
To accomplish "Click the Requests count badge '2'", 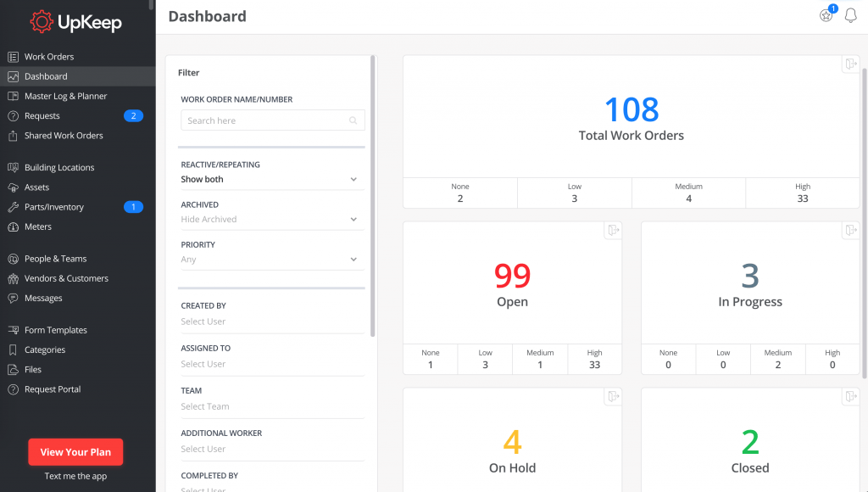I will pos(133,116).
